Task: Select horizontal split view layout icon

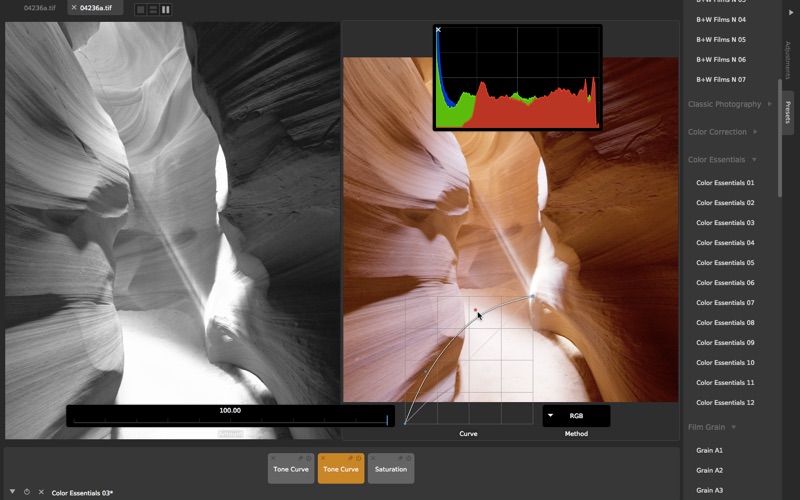Action: (153, 9)
